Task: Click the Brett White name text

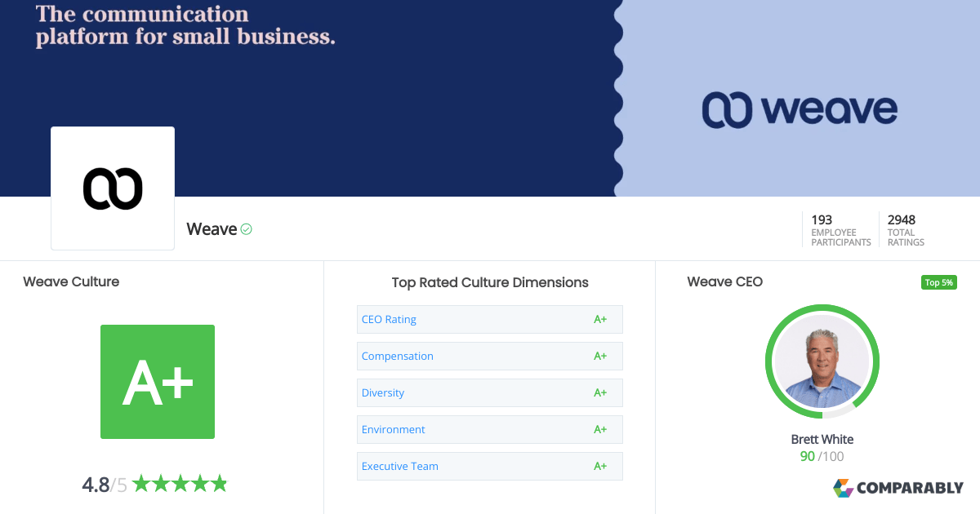Action: click(822, 439)
